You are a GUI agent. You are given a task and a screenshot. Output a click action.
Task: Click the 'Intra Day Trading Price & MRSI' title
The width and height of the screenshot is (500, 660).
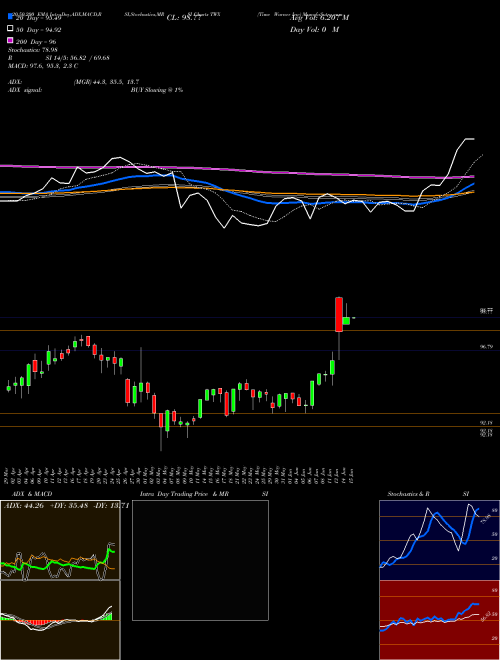pos(204,494)
